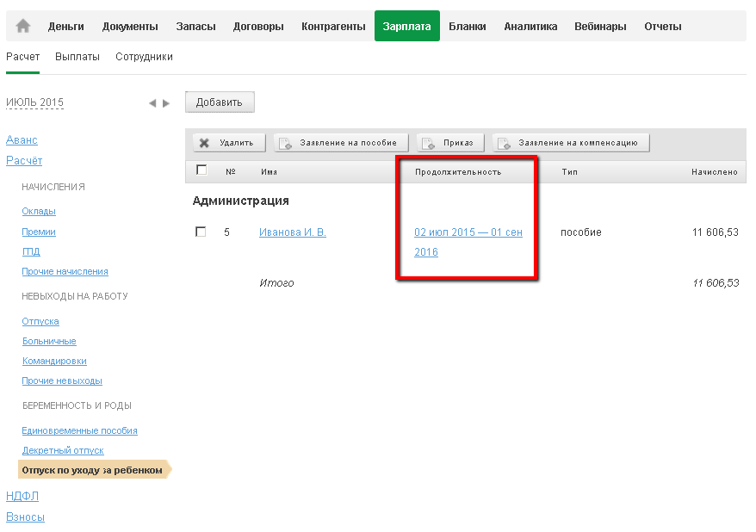Open the Аналитика section
This screenshot has width=756, height=532.
(x=530, y=27)
